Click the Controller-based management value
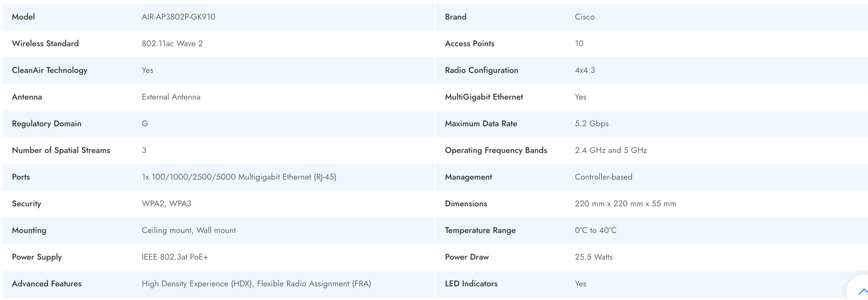 [603, 177]
